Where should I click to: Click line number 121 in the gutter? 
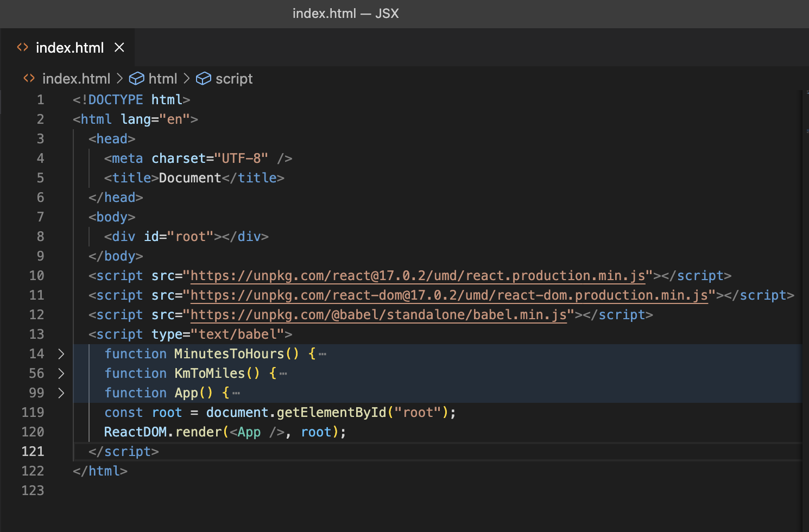click(33, 452)
